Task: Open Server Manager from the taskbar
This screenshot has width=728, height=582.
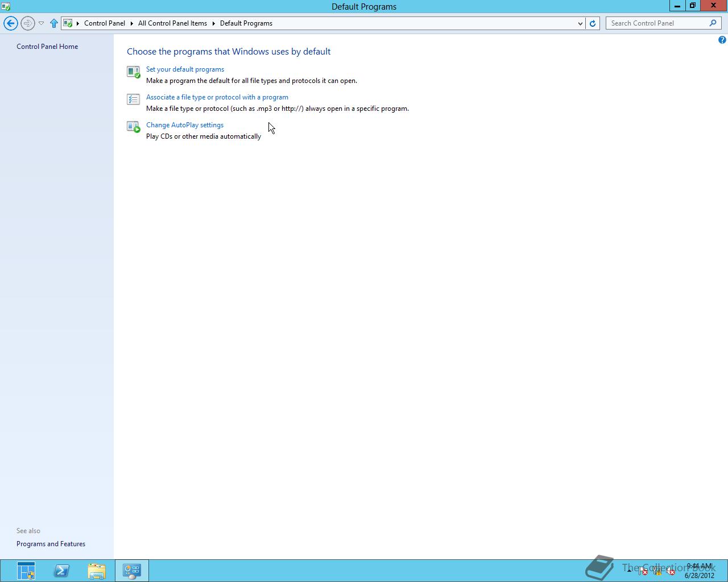Action: point(26,571)
